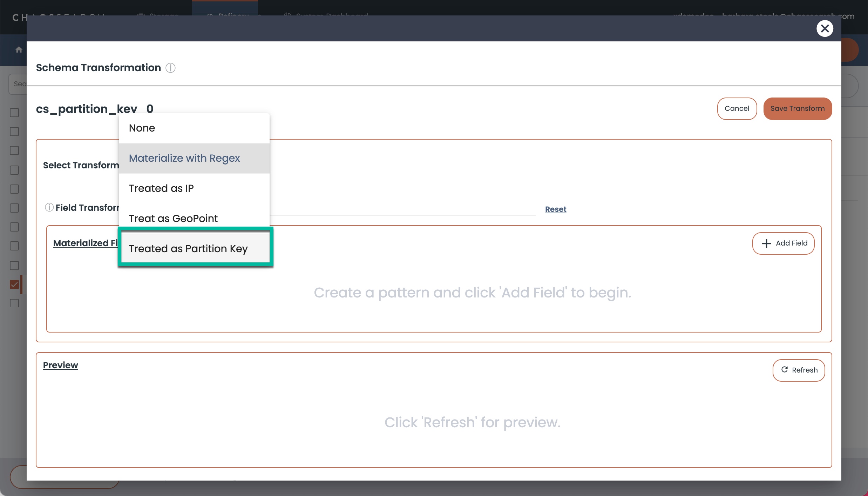The image size is (868, 496).
Task: Click the plus icon on Add Field
Action: click(x=766, y=243)
